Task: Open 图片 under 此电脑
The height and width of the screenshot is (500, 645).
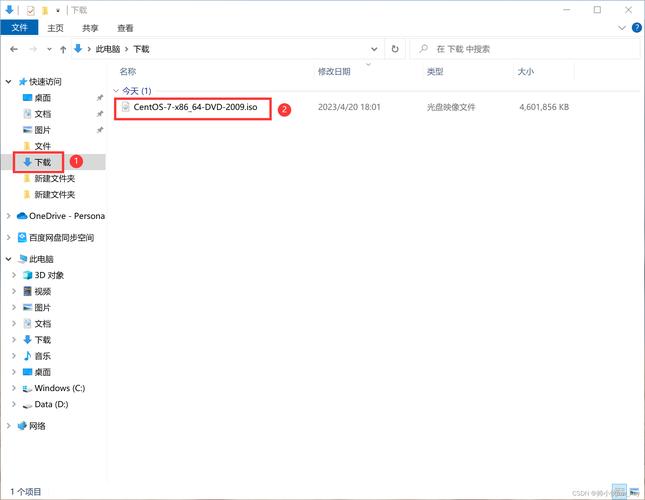Action: point(43,307)
